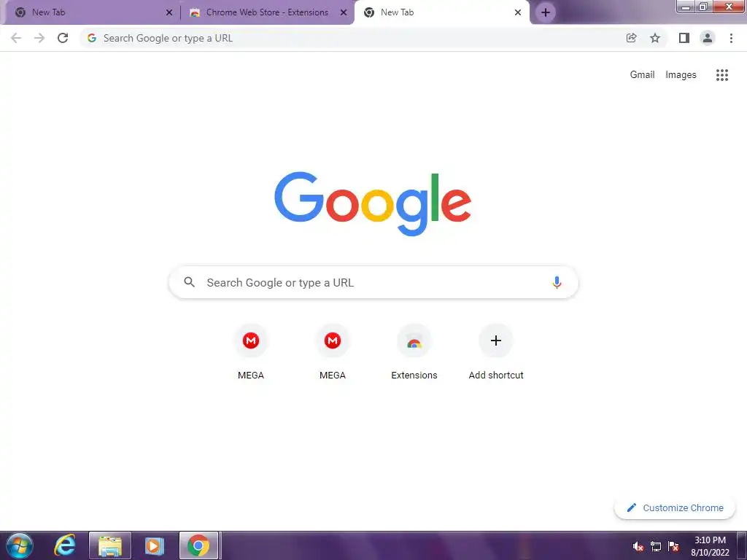Viewport: 747px width, 560px height.
Task: Open Windows Explorer from taskbar
Action: coord(110,545)
